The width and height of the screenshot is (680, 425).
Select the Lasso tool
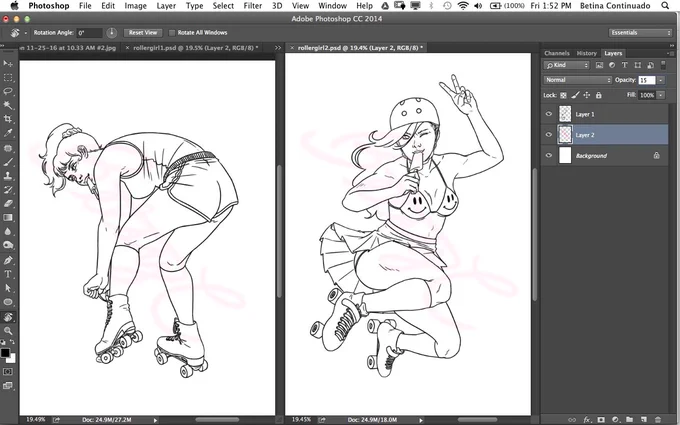tap(8, 92)
